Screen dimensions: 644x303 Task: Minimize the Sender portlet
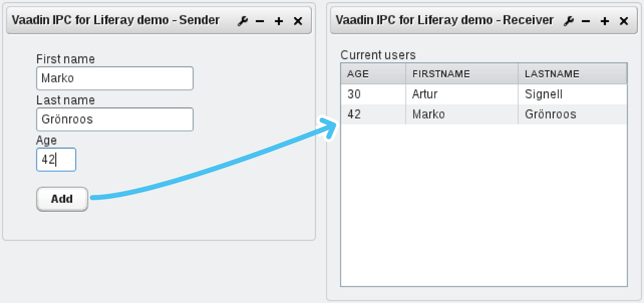click(x=260, y=21)
